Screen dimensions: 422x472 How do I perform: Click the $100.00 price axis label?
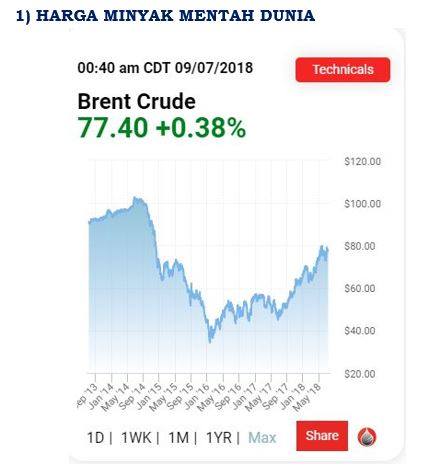pyautogui.click(x=362, y=204)
